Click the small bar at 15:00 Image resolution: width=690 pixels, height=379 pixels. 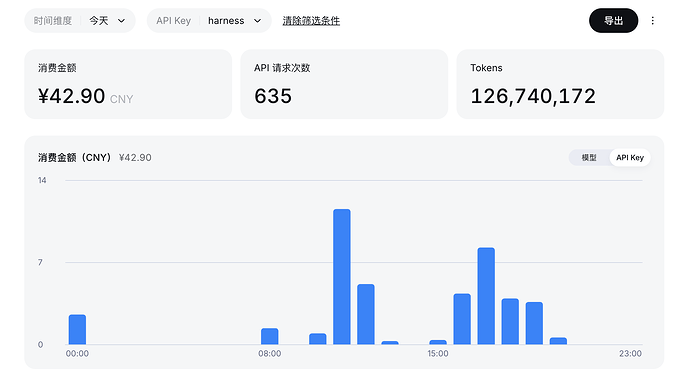pyautogui.click(x=438, y=342)
